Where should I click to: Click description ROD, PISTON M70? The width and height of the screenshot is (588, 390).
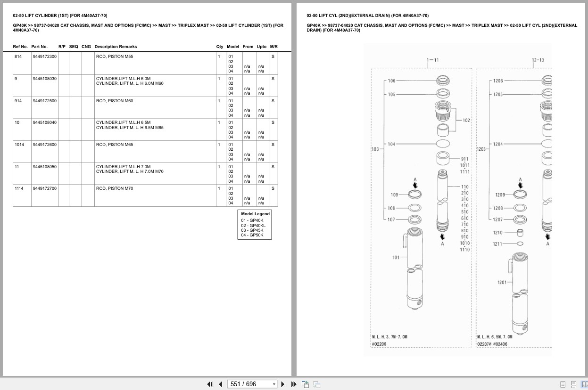click(x=115, y=188)
